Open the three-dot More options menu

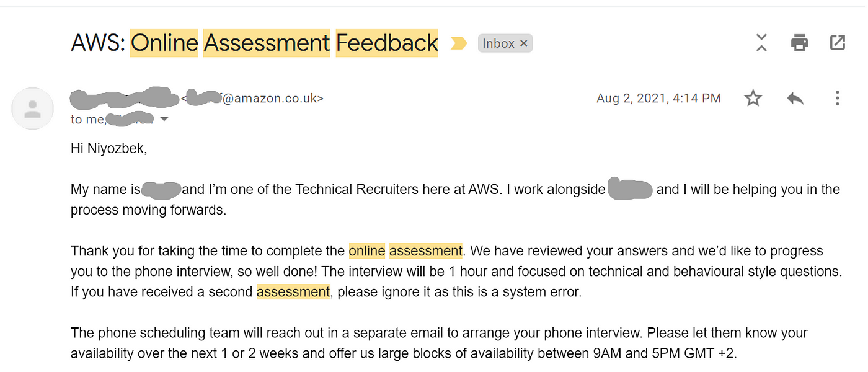click(837, 98)
